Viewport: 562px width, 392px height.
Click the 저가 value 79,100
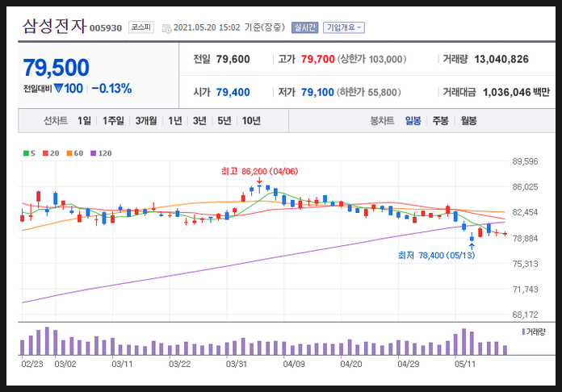click(317, 93)
